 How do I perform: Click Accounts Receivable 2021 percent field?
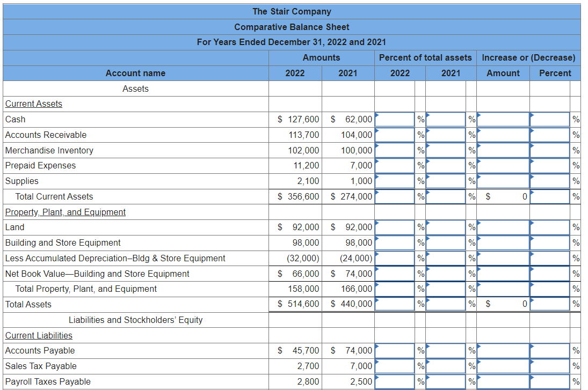coord(446,135)
